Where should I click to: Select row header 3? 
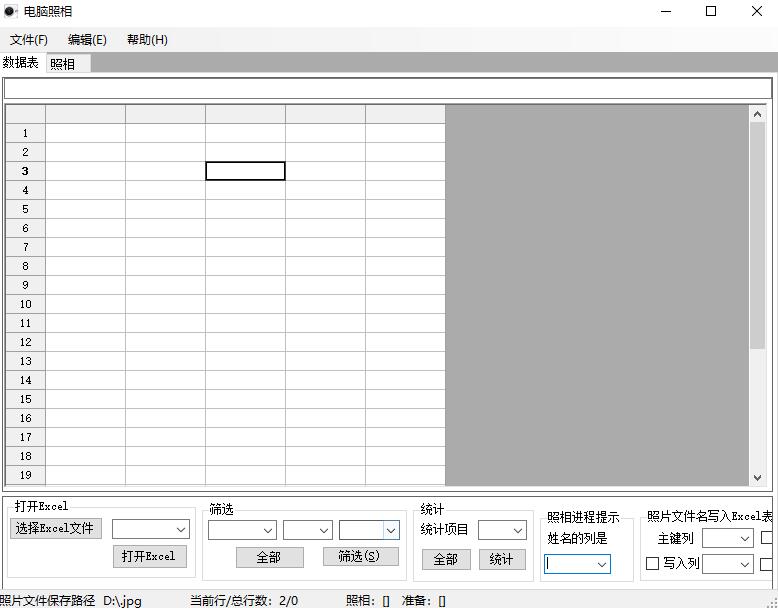pos(25,171)
